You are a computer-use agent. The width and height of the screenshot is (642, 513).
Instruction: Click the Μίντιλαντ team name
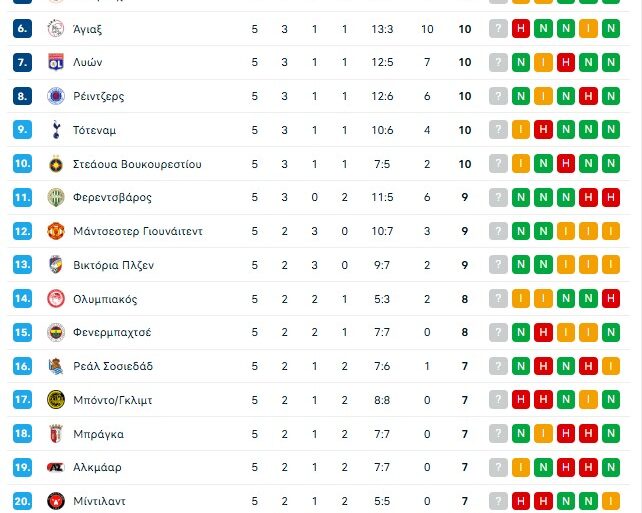point(99,501)
